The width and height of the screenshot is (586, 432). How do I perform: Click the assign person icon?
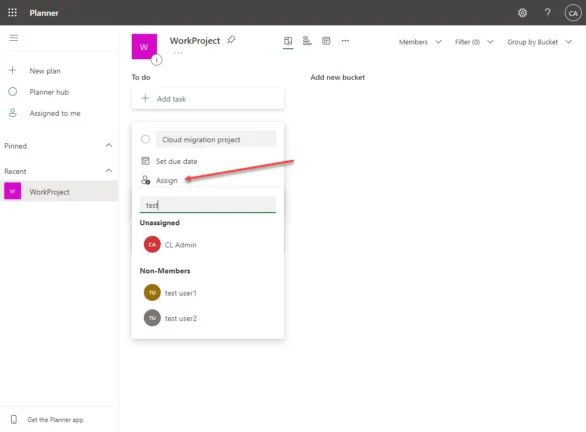145,180
